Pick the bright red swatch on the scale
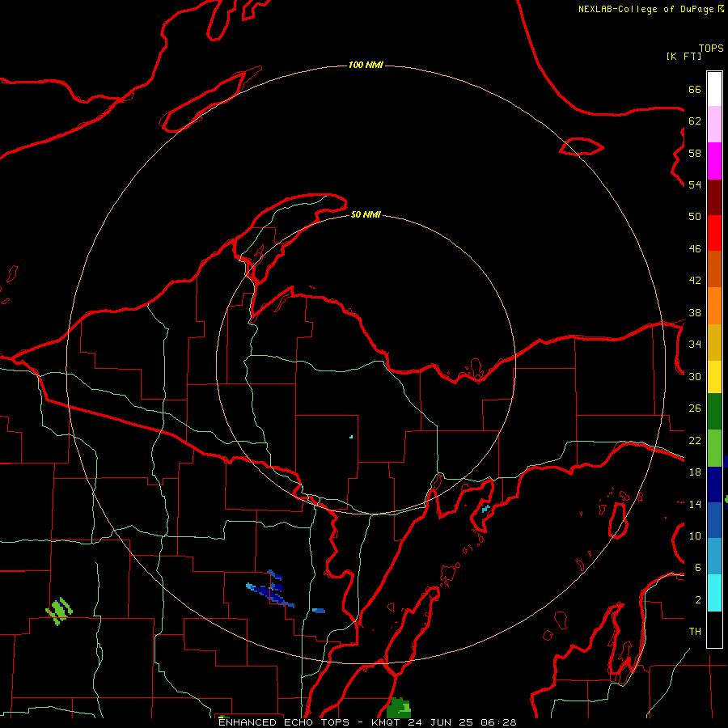 click(x=714, y=233)
